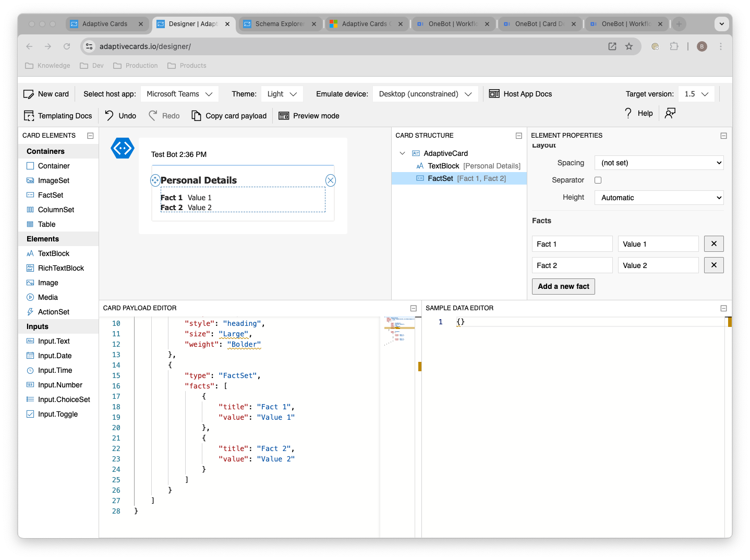Select the RichTextBlock element icon

click(x=30, y=268)
